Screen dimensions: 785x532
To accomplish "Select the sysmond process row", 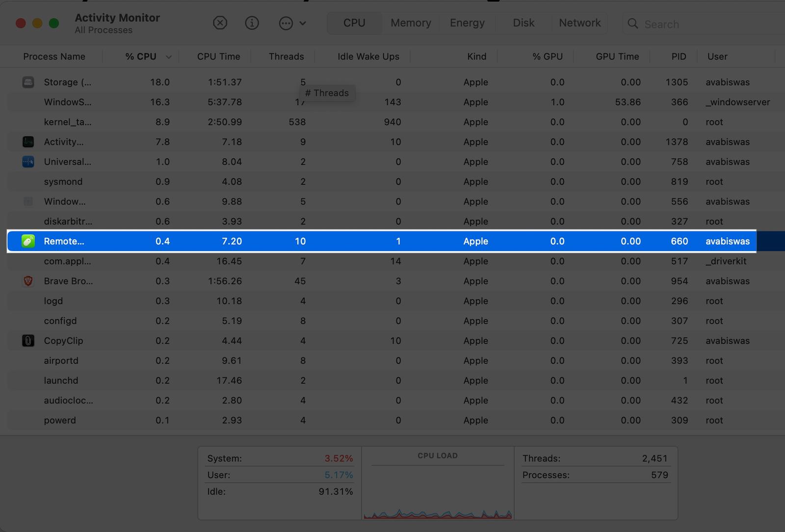I will 396,181.
